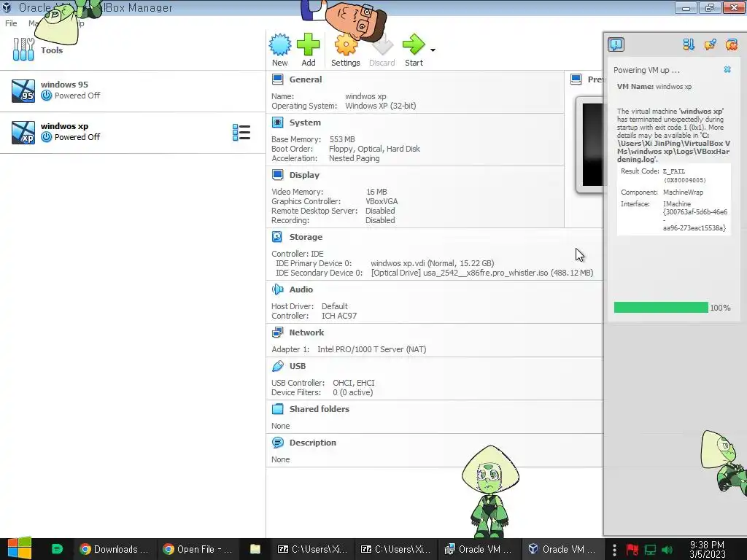Open the Storage section header
The width and height of the screenshot is (747, 560).
[306, 237]
